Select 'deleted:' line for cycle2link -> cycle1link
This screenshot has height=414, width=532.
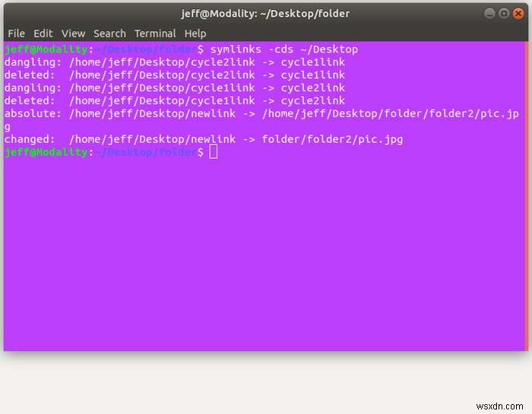coord(175,75)
